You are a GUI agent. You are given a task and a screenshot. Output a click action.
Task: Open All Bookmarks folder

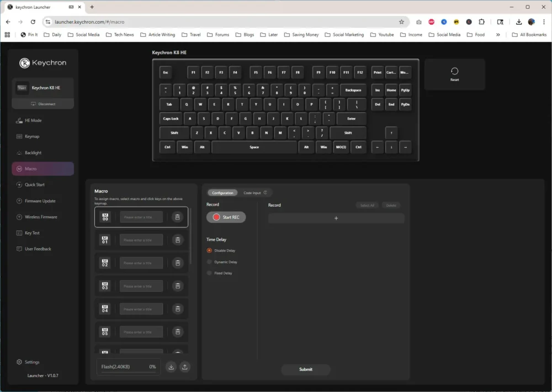click(529, 35)
